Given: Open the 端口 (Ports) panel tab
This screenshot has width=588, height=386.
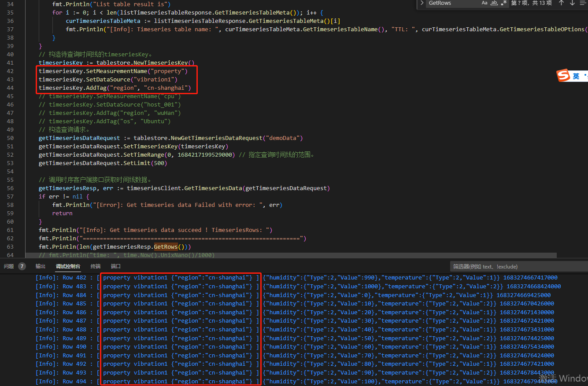Looking at the screenshot, I should 116,266.
